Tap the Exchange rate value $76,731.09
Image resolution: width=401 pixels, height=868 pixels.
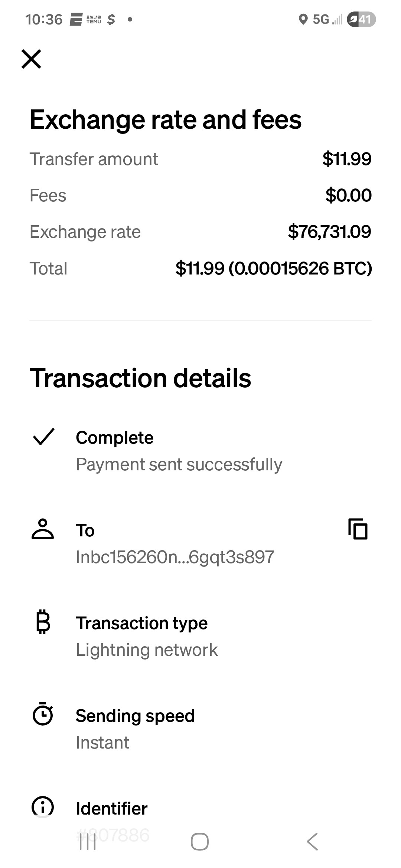click(329, 232)
